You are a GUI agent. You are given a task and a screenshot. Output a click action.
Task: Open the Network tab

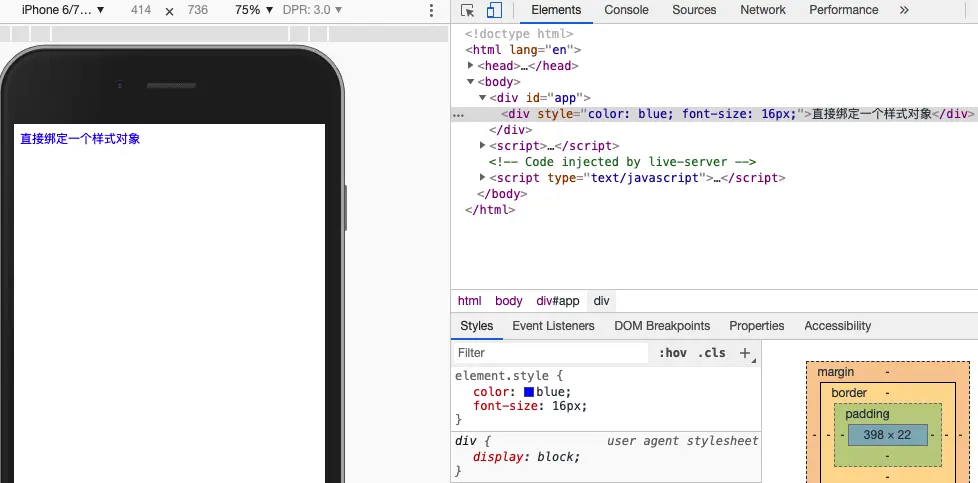click(x=763, y=10)
